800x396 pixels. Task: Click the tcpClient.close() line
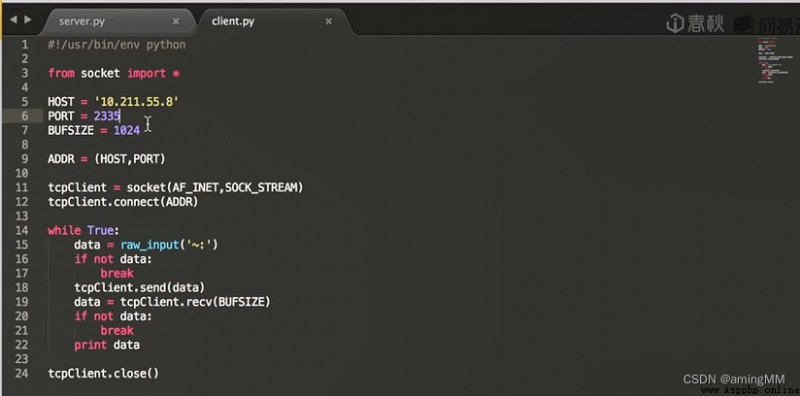click(x=104, y=373)
